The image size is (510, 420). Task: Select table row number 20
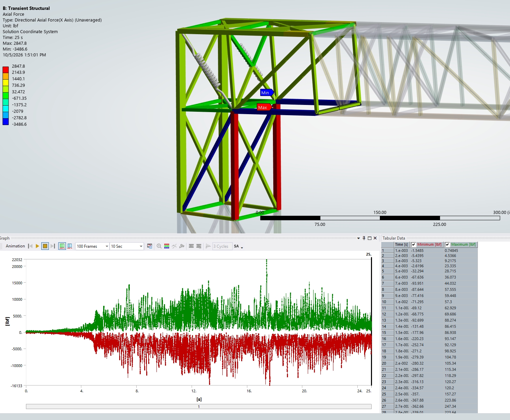click(388, 363)
